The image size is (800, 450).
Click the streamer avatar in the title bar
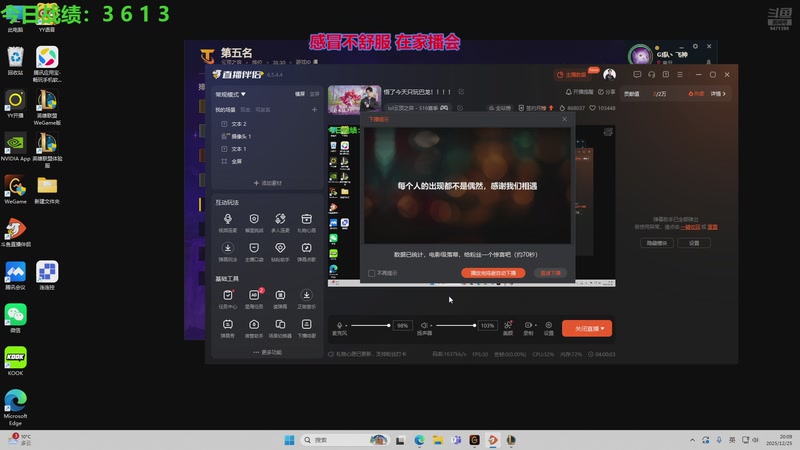[609, 74]
